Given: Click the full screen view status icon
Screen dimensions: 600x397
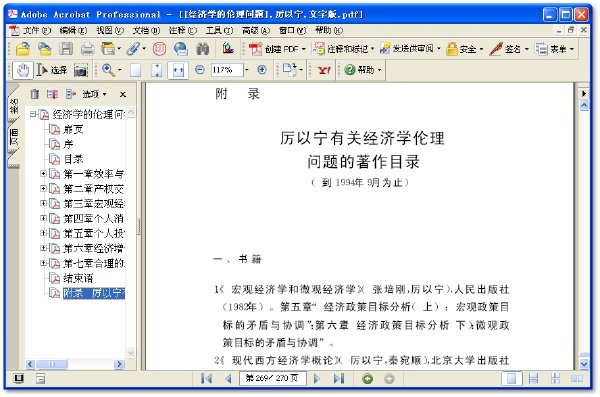Looking at the screenshot, I should click(19, 379).
